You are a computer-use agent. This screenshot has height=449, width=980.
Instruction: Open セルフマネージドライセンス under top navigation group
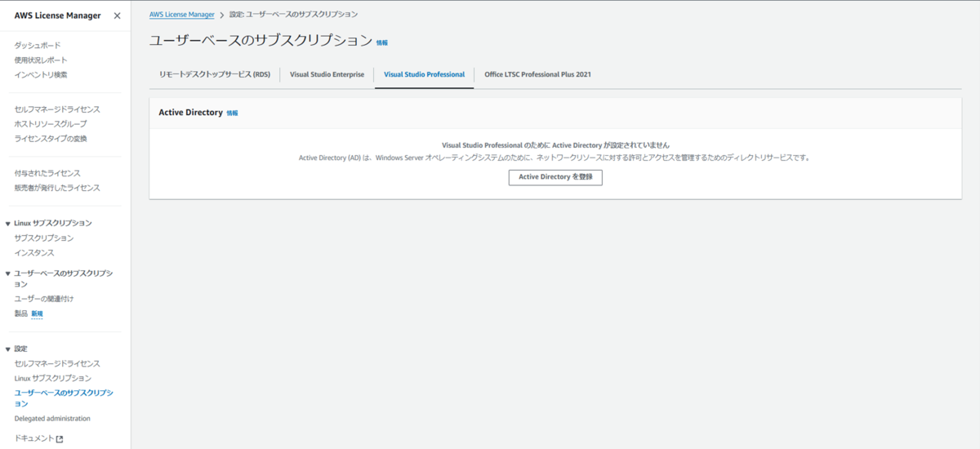[x=57, y=109]
